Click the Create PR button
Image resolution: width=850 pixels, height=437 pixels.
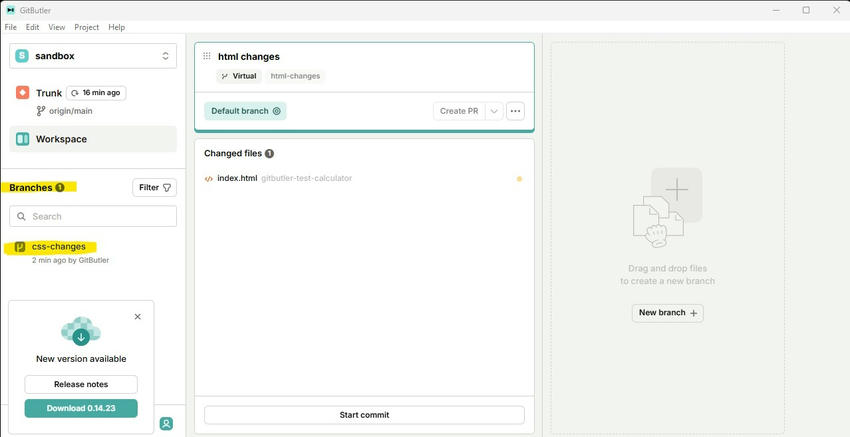[459, 111]
